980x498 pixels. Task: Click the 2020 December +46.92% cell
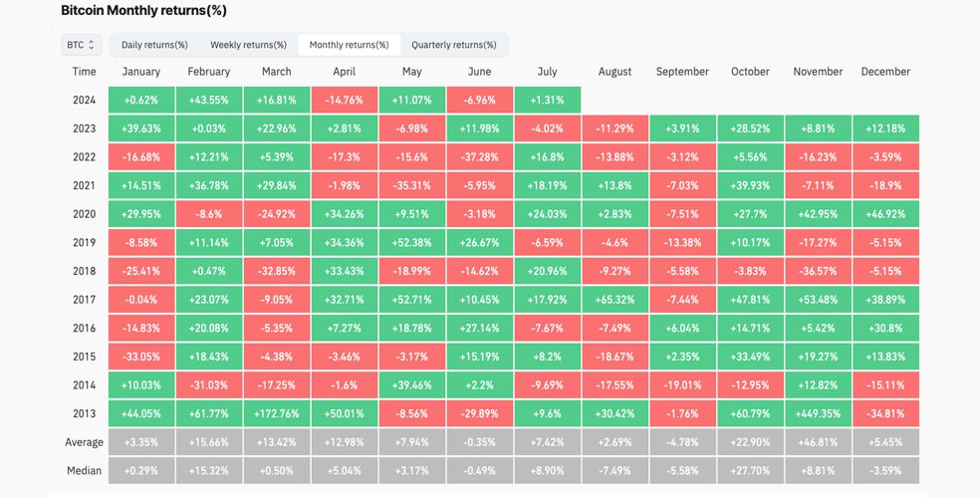pyautogui.click(x=885, y=213)
